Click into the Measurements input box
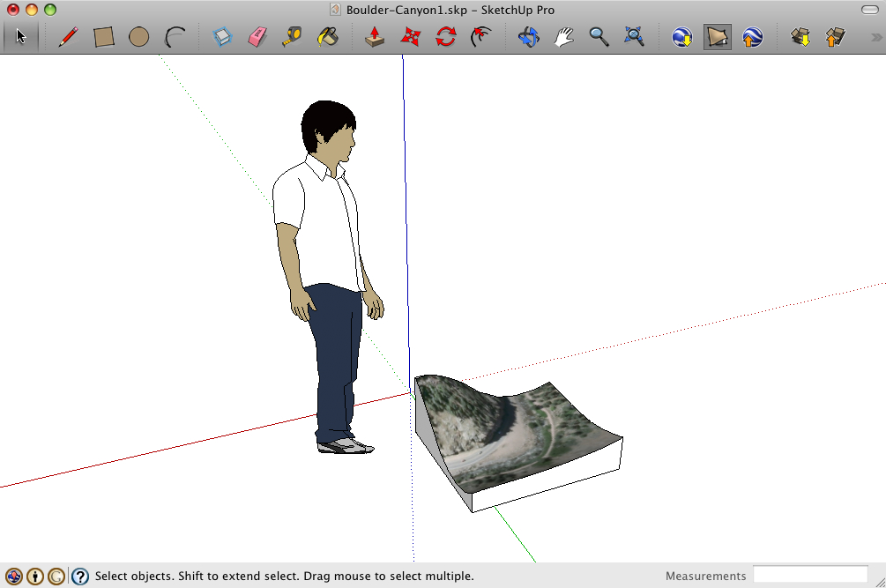886x588 pixels. [x=810, y=575]
